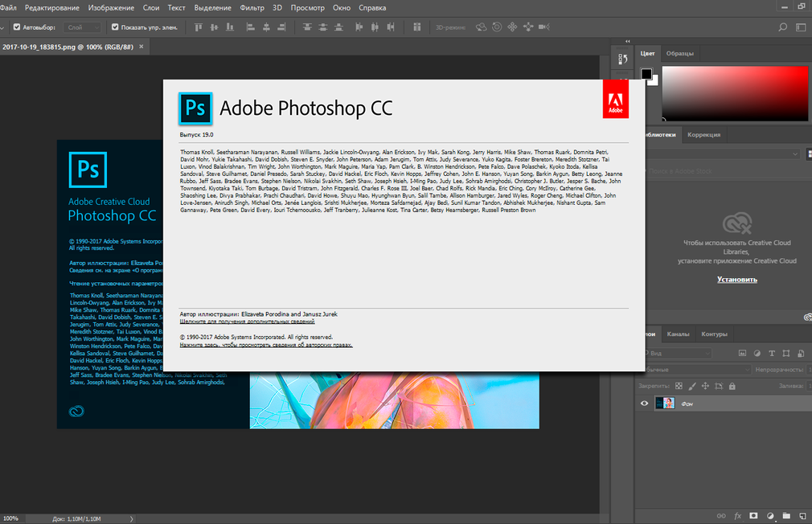Switch to the Коррекция tab
The height and width of the screenshot is (524, 812).
703,135
